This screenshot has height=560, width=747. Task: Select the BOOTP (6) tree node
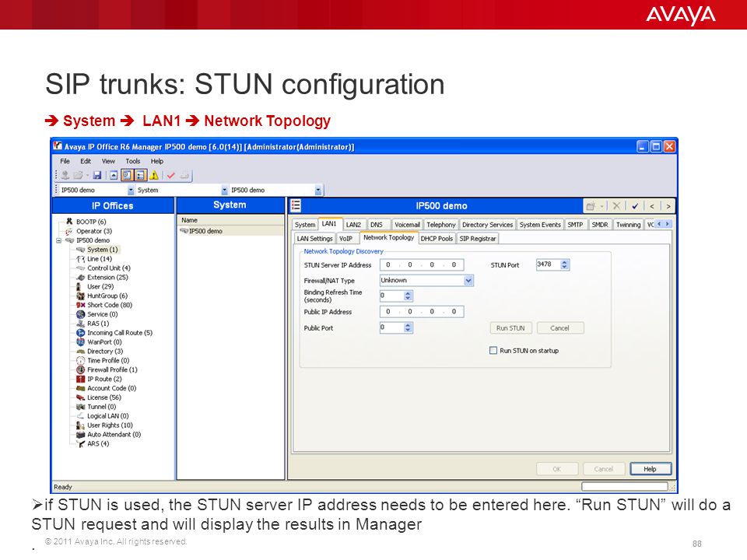pos(91,222)
